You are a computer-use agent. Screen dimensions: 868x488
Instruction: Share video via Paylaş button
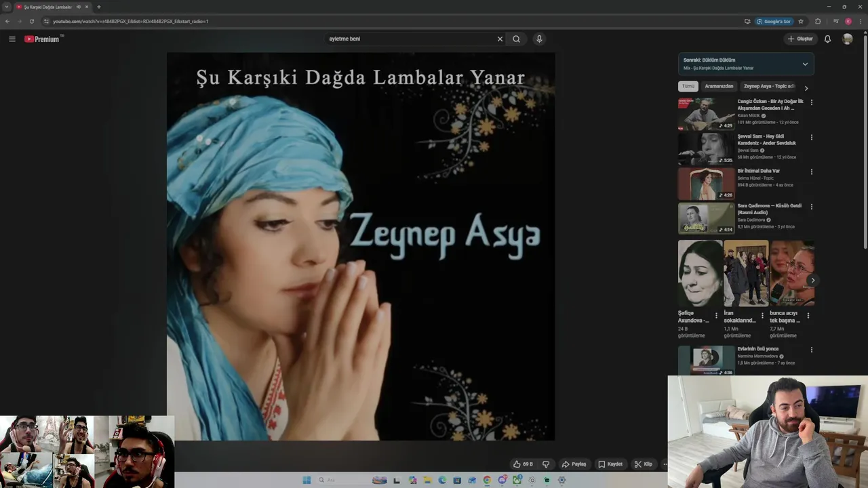click(574, 464)
